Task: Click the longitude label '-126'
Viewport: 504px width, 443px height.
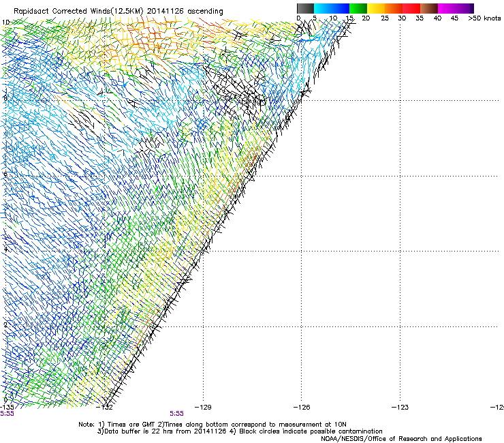Action: [x=302, y=408]
